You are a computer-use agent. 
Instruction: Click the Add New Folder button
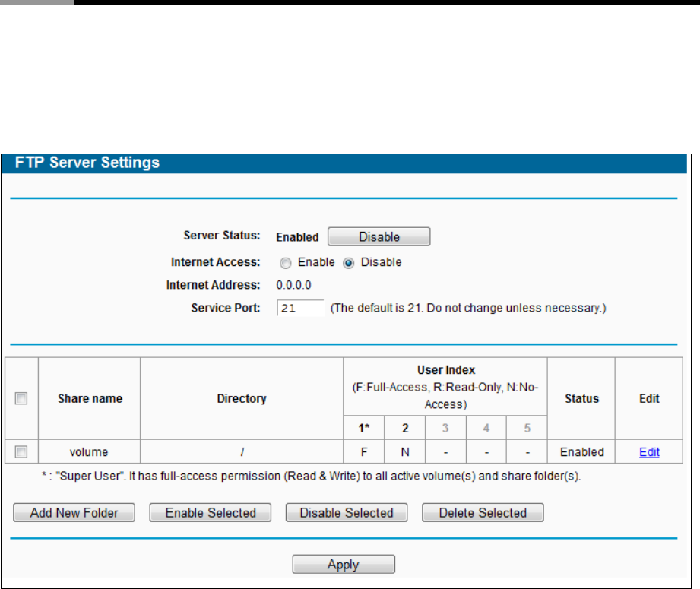[74, 513]
